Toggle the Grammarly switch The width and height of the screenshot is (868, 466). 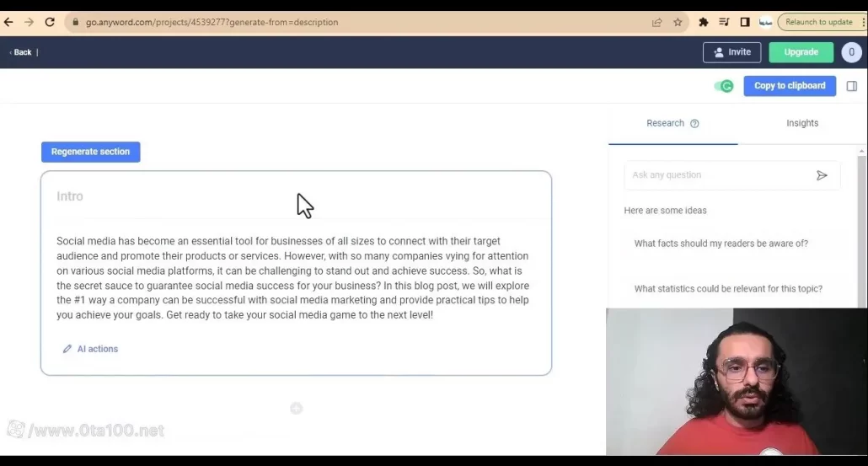[x=724, y=86]
